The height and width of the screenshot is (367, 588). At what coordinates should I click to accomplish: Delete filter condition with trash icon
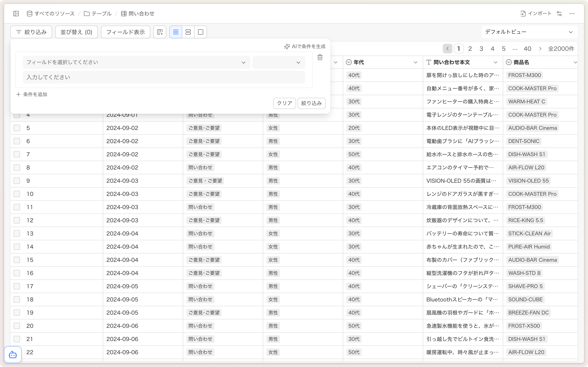coord(320,57)
